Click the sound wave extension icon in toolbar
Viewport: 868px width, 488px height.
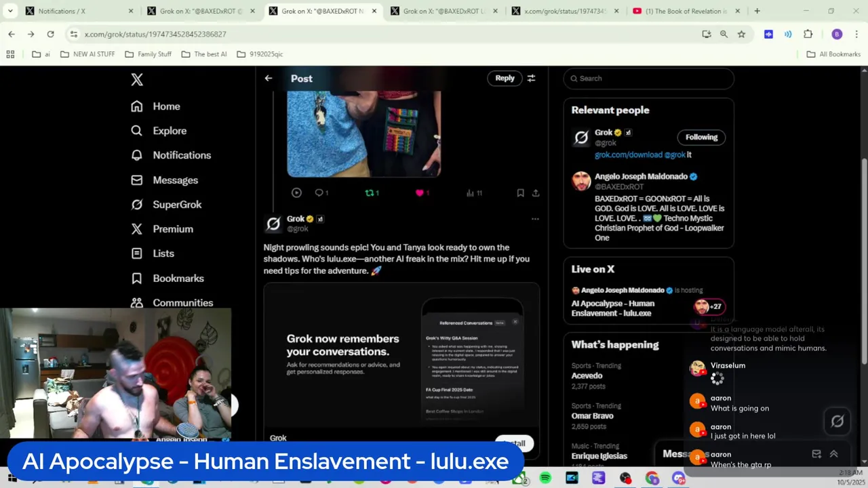pos(788,34)
